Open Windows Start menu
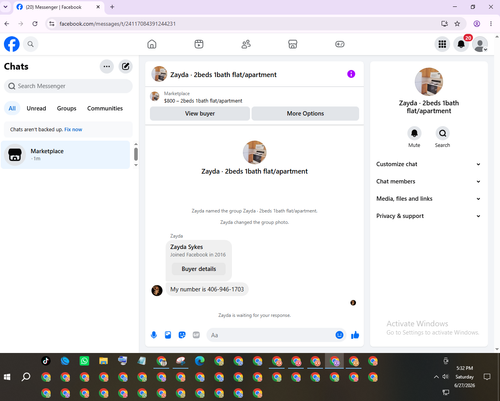500x401 pixels. pyautogui.click(x=7, y=377)
